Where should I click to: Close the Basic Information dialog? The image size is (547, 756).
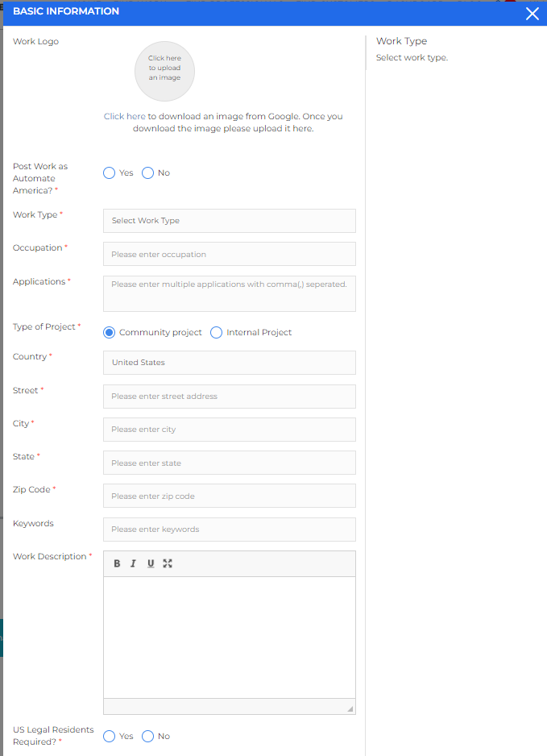click(x=532, y=13)
